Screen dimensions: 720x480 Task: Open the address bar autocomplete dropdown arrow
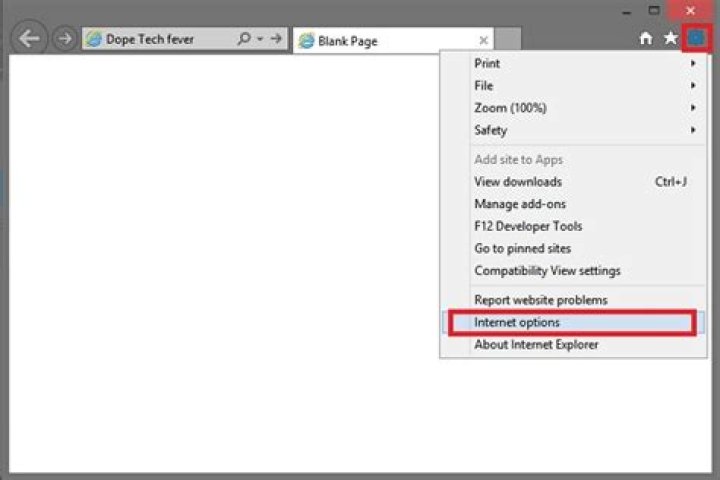(x=260, y=39)
